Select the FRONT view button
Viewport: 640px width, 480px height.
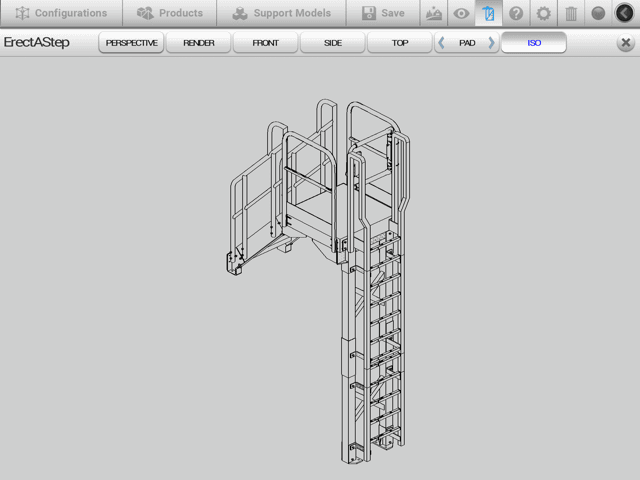click(266, 43)
